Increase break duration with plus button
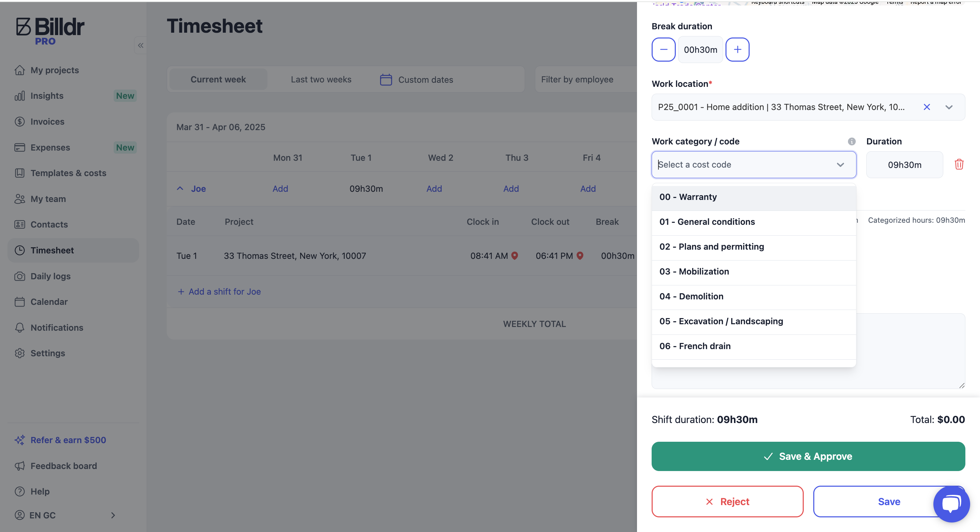This screenshot has height=532, width=980. [737, 49]
